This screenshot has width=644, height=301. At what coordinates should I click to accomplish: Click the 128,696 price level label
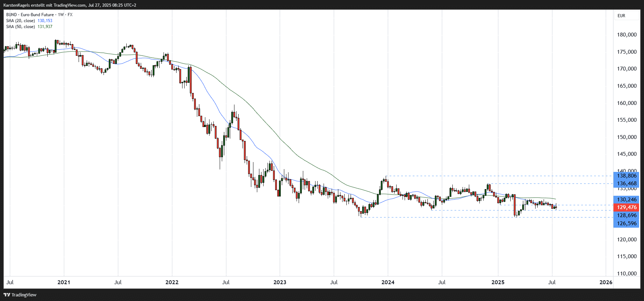(626, 215)
